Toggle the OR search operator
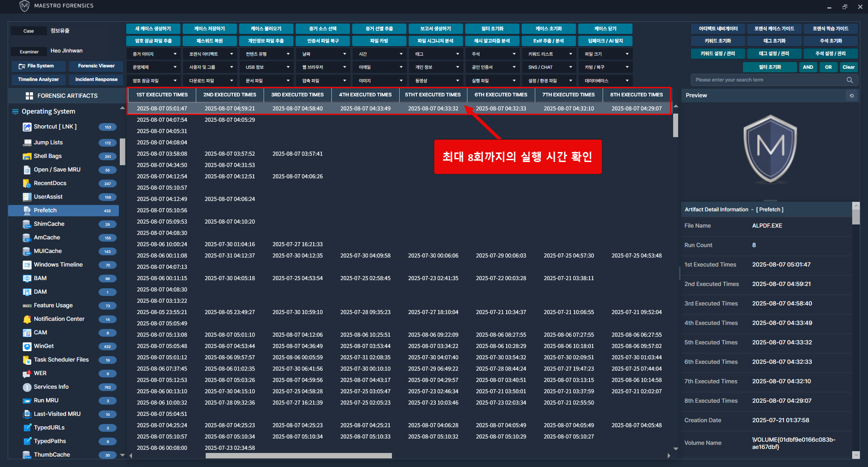The width and height of the screenshot is (868, 467). [828, 67]
